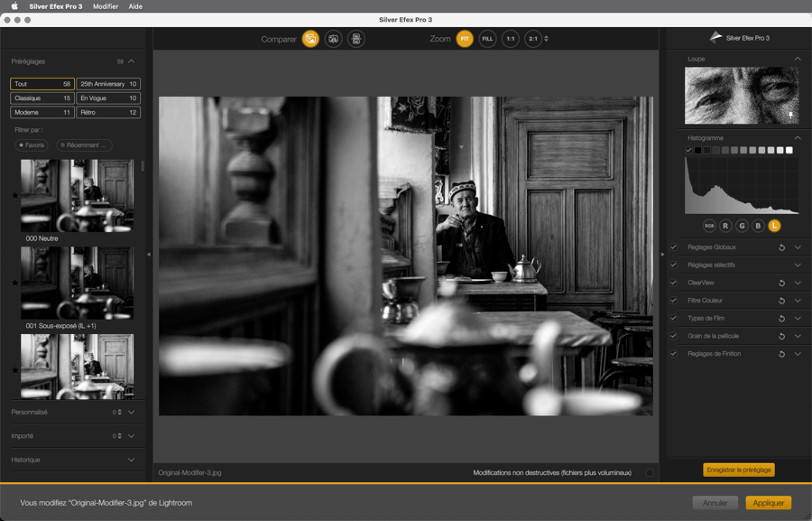Click the Annuler button

[715, 503]
